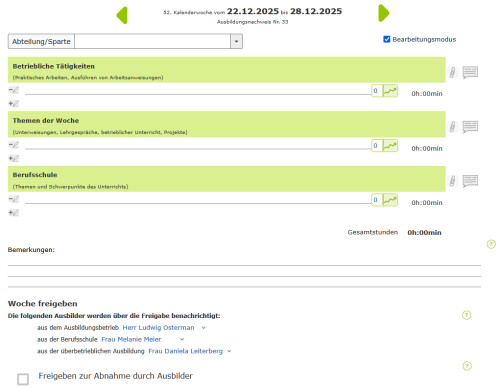
Task: Add entry line under Themen der Woche
Action: (x=14, y=158)
